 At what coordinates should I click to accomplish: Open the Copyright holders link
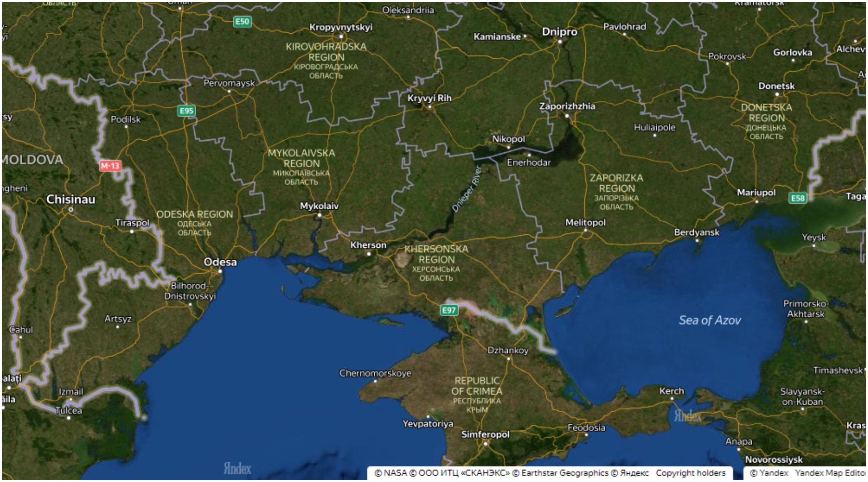(x=690, y=473)
